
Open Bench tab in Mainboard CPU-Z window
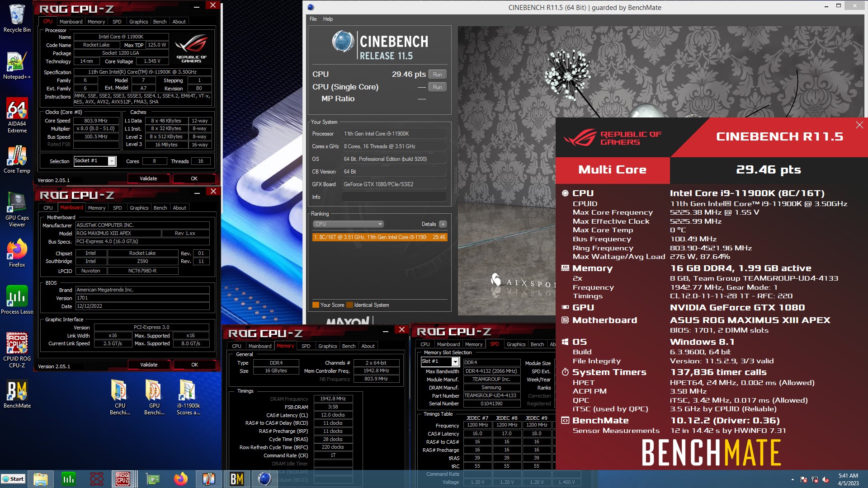point(160,208)
